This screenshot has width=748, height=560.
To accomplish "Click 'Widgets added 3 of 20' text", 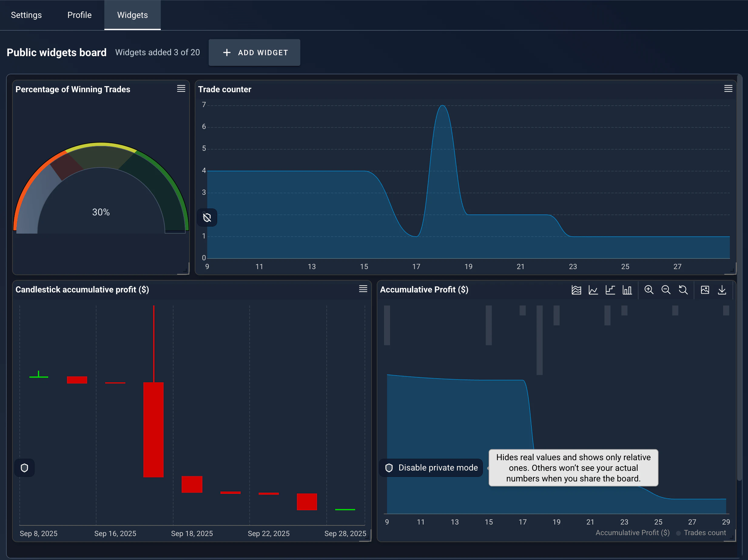I will 158,52.
